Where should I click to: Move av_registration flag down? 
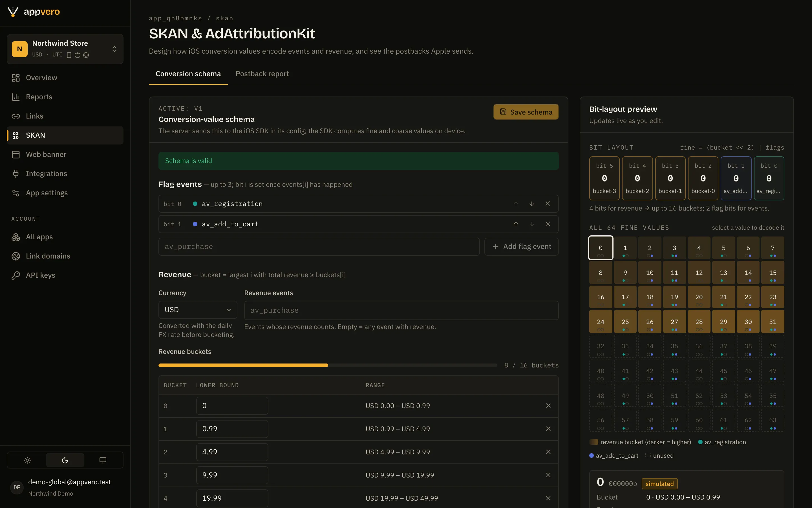pos(531,203)
